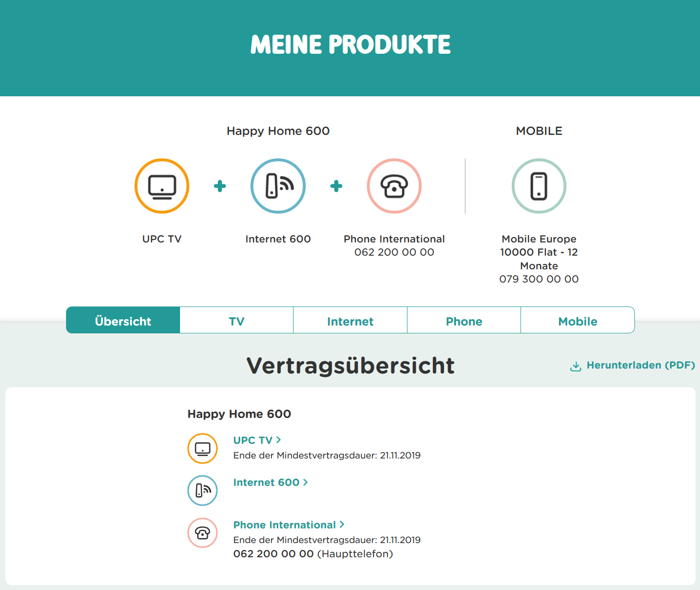Open the UPC TV link in Vertragsübersicht

click(253, 440)
